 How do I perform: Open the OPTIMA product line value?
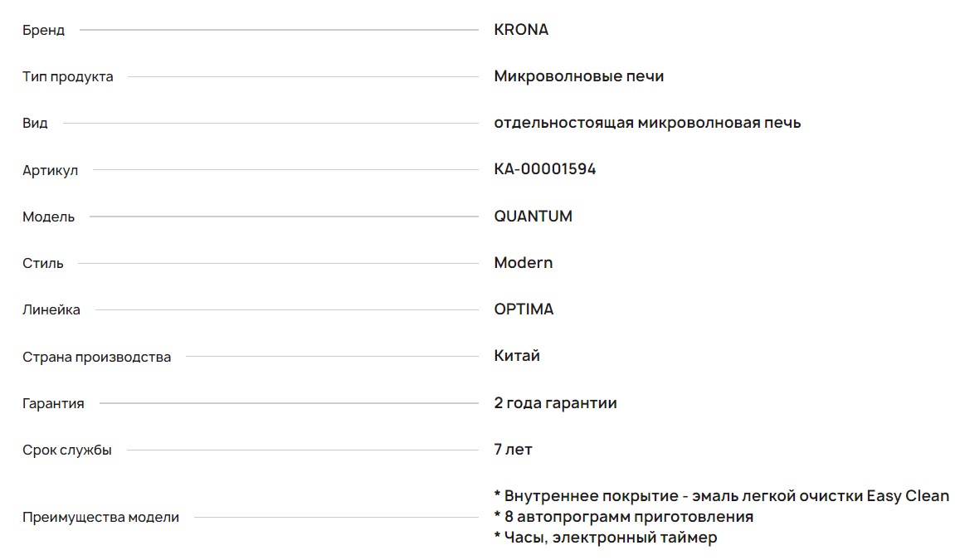coord(524,309)
